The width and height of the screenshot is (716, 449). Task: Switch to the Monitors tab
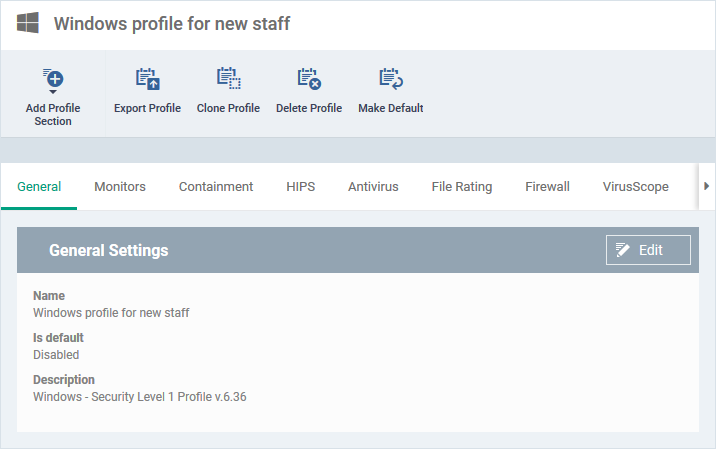pyautogui.click(x=120, y=186)
